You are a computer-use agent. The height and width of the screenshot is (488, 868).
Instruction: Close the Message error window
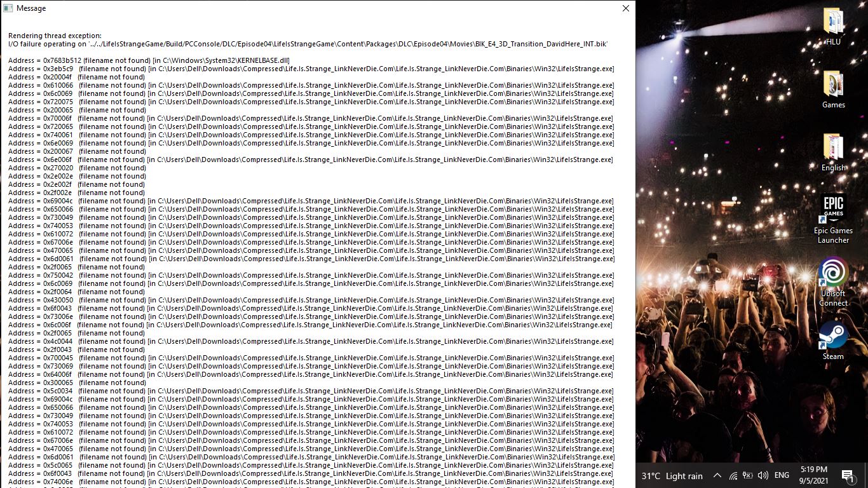(625, 8)
